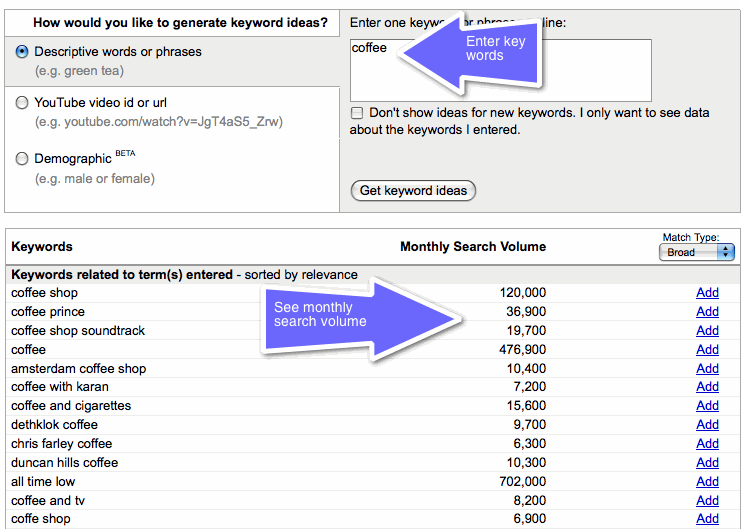Click the 'dethklok coffee' keyword text

point(54,425)
